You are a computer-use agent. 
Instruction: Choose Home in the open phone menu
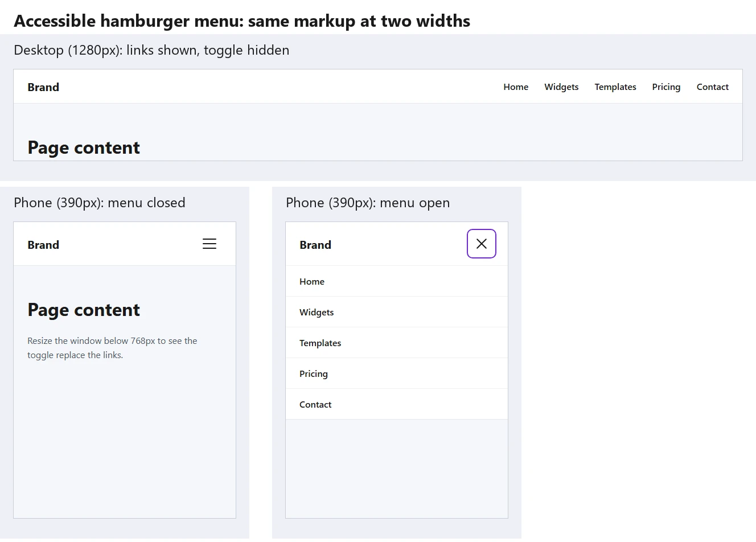point(397,281)
